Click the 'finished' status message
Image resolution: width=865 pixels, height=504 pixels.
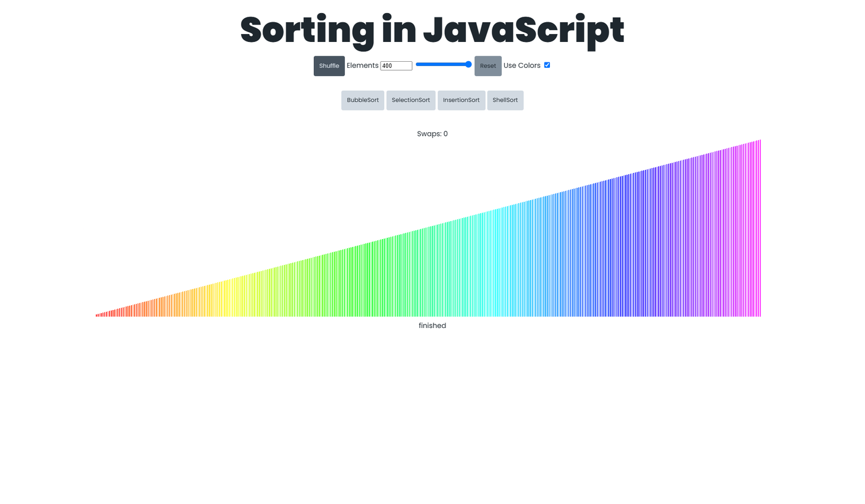(432, 325)
